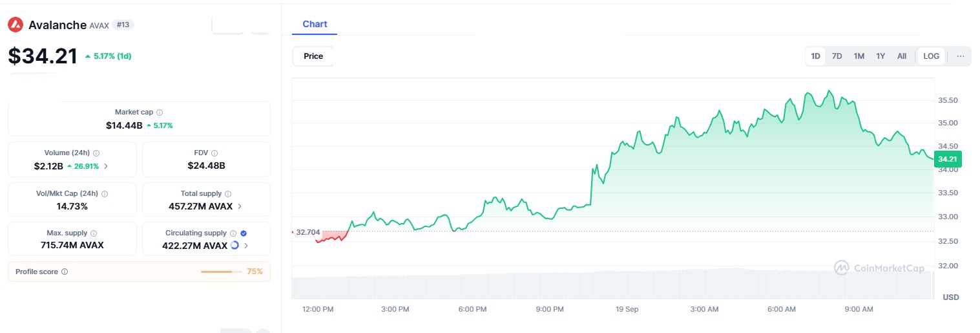
Task: Click the 6:00 AM time axis label
Action: [x=781, y=309]
